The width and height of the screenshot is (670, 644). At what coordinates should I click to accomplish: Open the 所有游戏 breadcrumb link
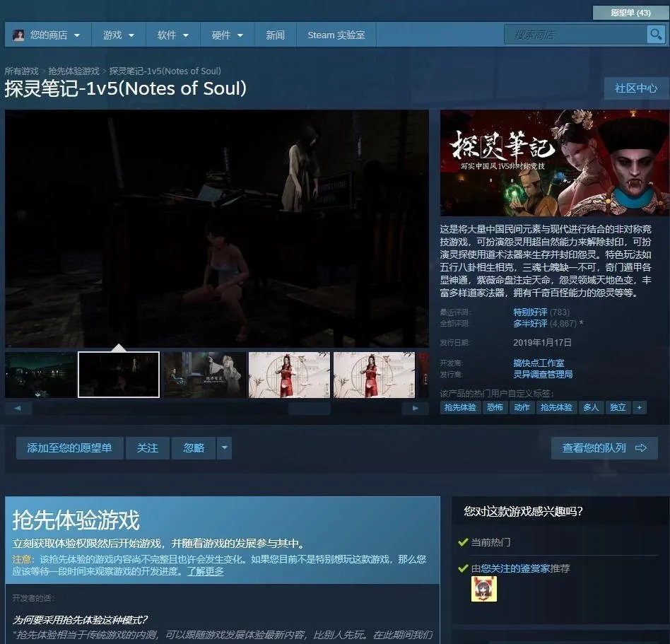point(21,71)
